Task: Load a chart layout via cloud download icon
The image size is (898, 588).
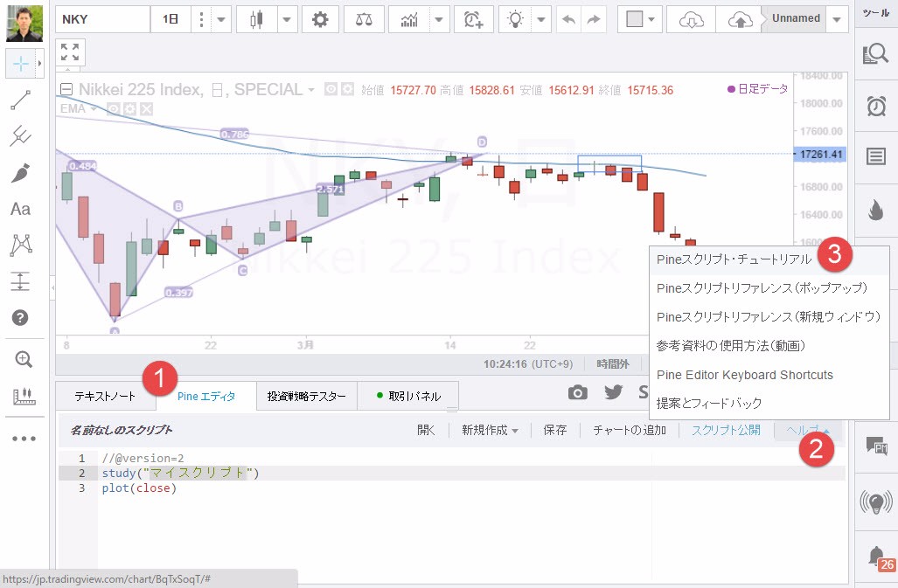Action: pyautogui.click(x=692, y=20)
